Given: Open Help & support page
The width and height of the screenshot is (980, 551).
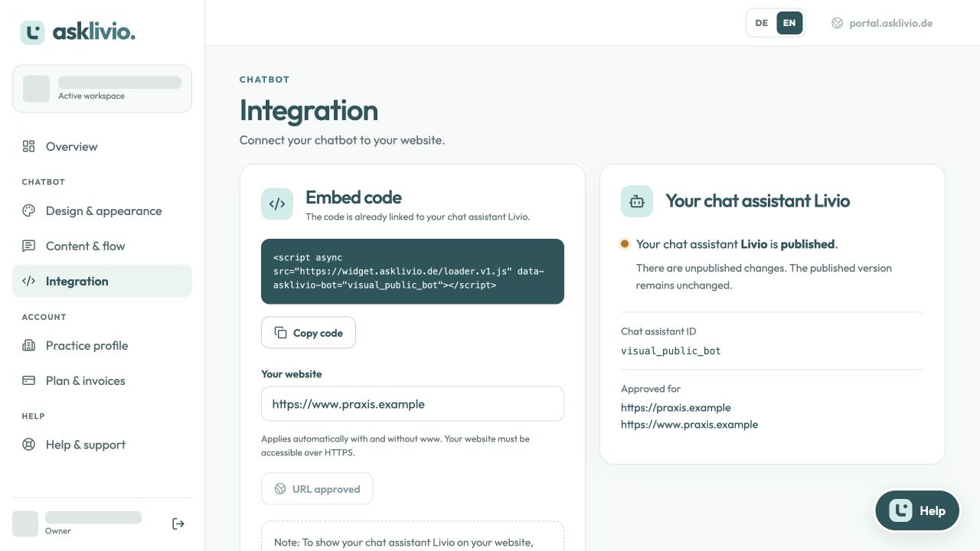Looking at the screenshot, I should pos(102,445).
